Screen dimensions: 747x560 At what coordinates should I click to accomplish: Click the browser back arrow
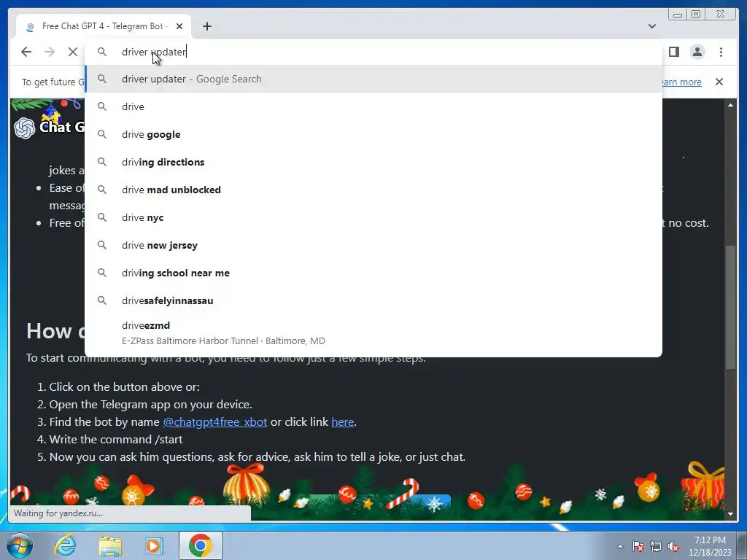26,52
